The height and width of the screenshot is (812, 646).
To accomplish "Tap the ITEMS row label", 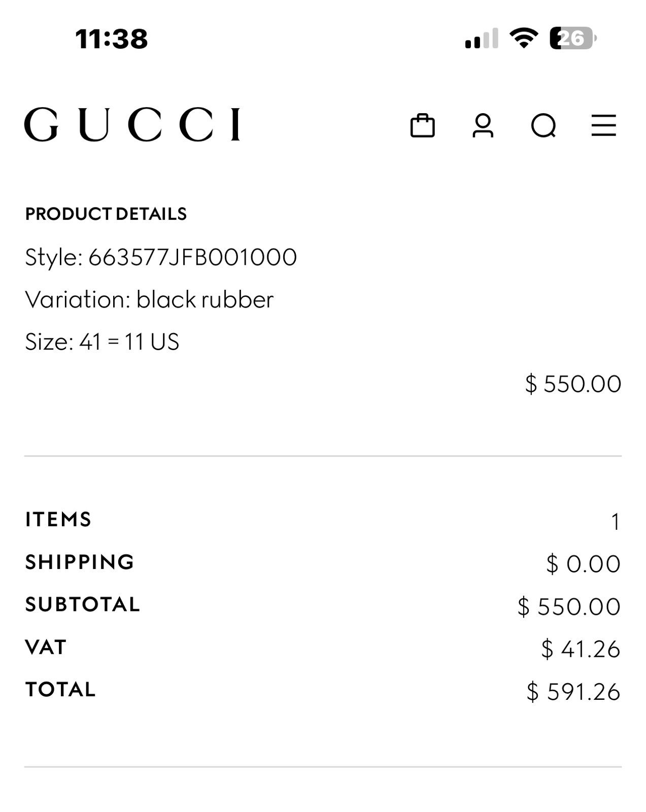I will click(x=58, y=519).
